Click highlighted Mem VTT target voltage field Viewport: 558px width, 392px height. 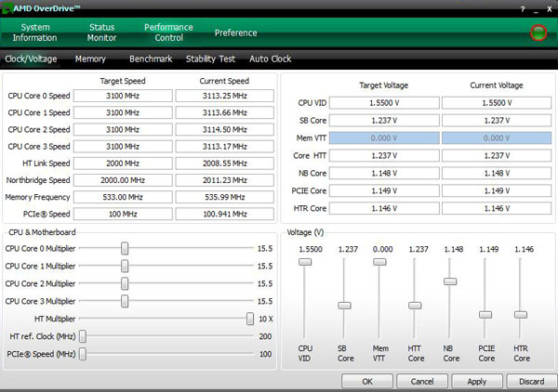(384, 137)
